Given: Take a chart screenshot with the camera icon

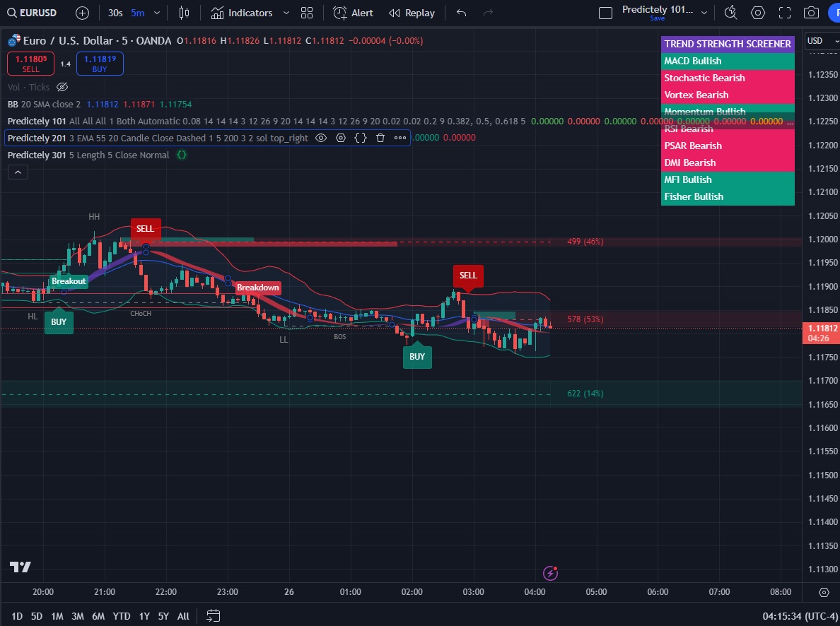Looking at the screenshot, I should coord(812,12).
